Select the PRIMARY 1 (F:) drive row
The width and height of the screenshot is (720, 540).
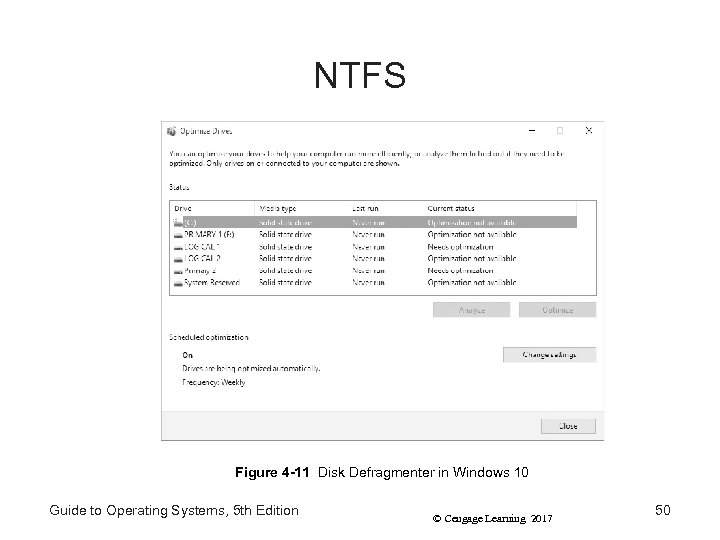pyautogui.click(x=374, y=235)
